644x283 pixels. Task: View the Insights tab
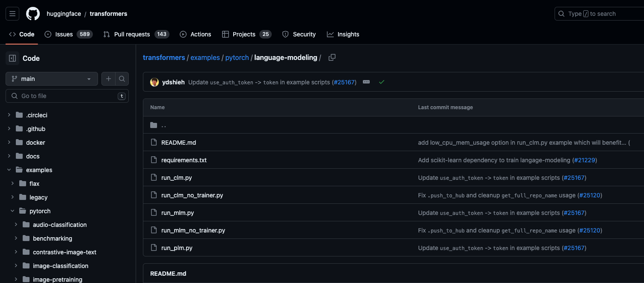343,34
